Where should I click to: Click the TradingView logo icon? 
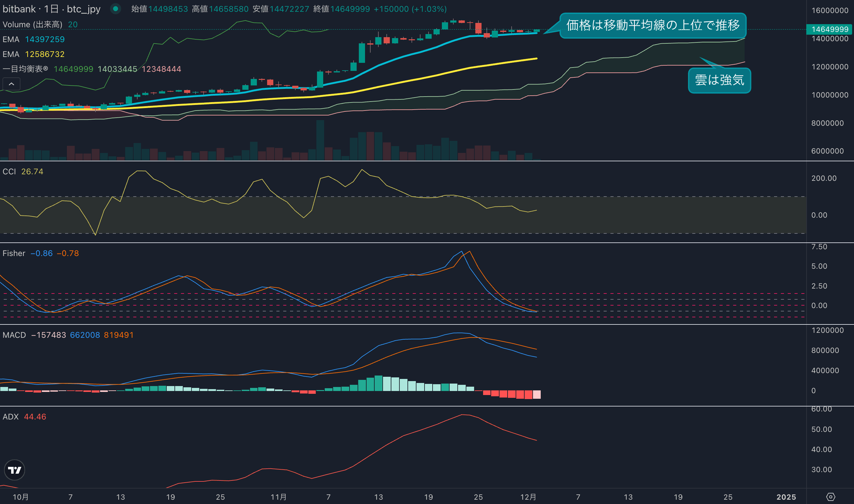point(14,470)
